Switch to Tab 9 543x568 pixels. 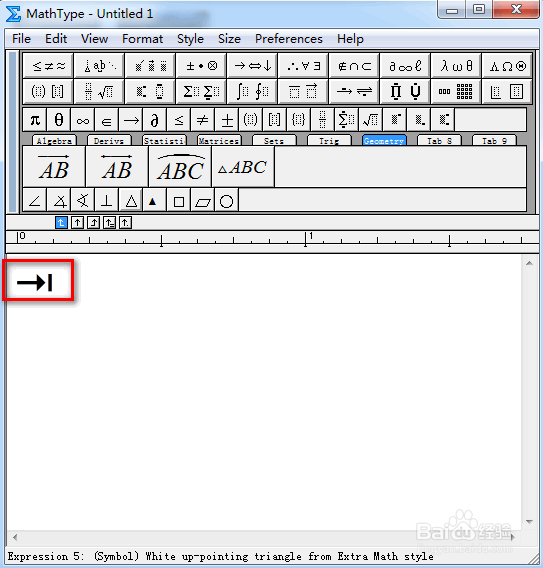click(494, 141)
